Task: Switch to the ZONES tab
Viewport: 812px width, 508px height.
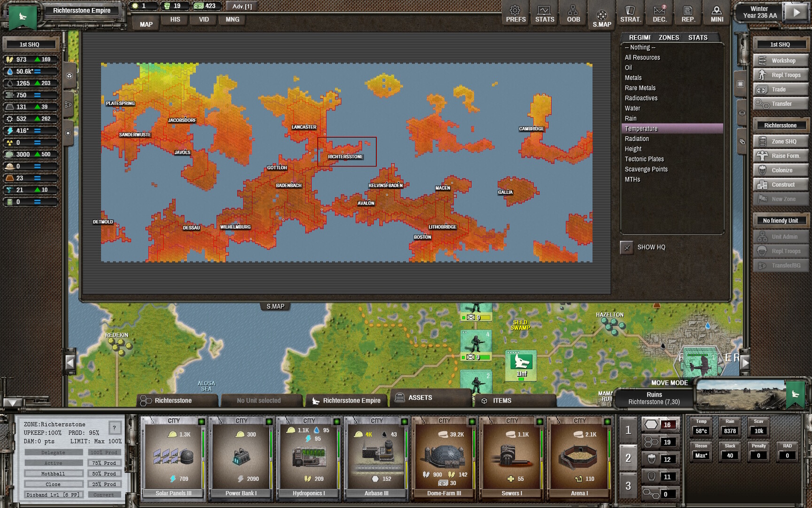Action: [x=668, y=37]
